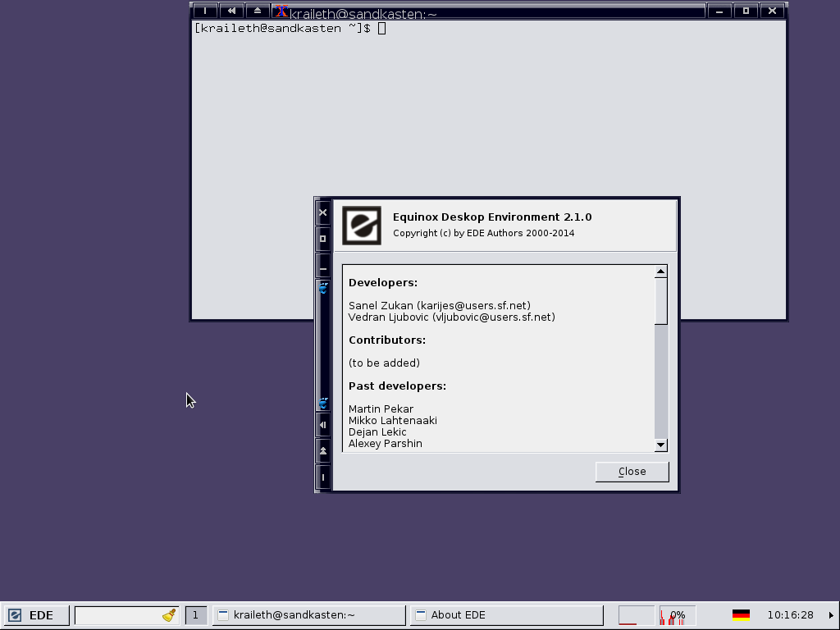840x630 pixels.
Task: Click the clock showing 10:16:28
Action: pos(790,615)
